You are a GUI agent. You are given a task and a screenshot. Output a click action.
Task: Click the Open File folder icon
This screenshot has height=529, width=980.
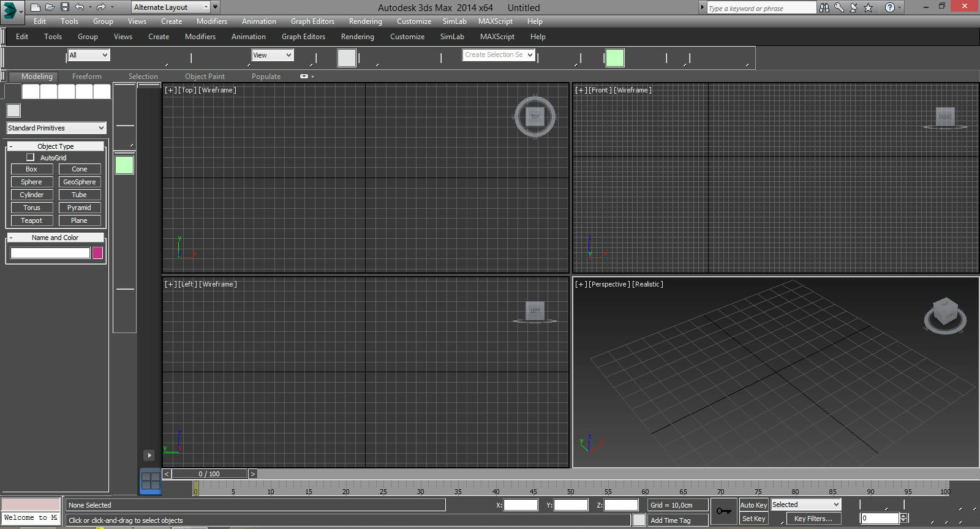click(50, 7)
